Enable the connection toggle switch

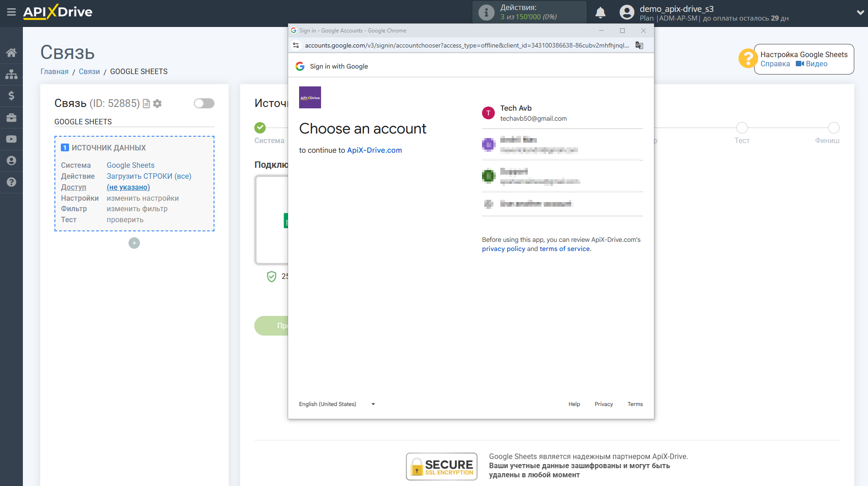pyautogui.click(x=204, y=103)
